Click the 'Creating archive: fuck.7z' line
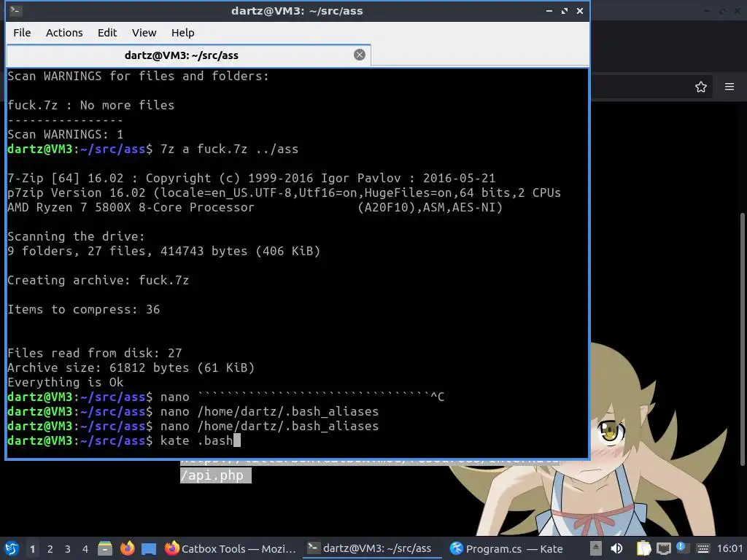747x560 pixels. tap(98, 281)
